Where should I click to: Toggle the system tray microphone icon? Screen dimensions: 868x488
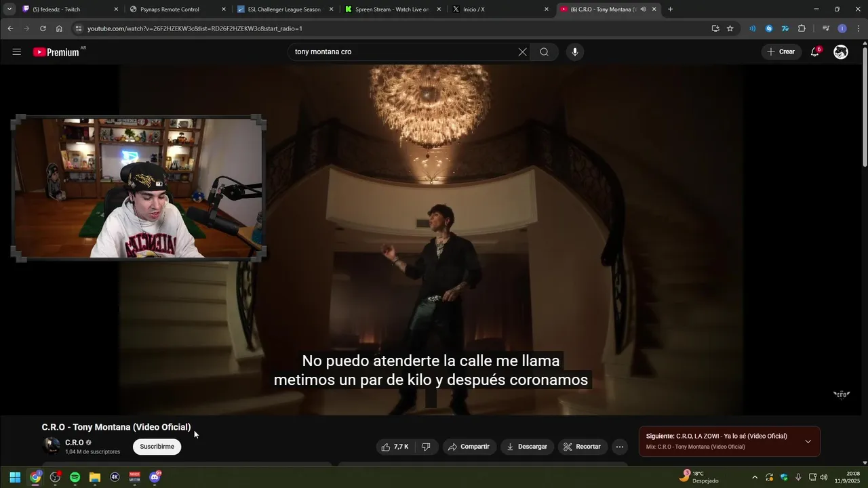(x=798, y=477)
